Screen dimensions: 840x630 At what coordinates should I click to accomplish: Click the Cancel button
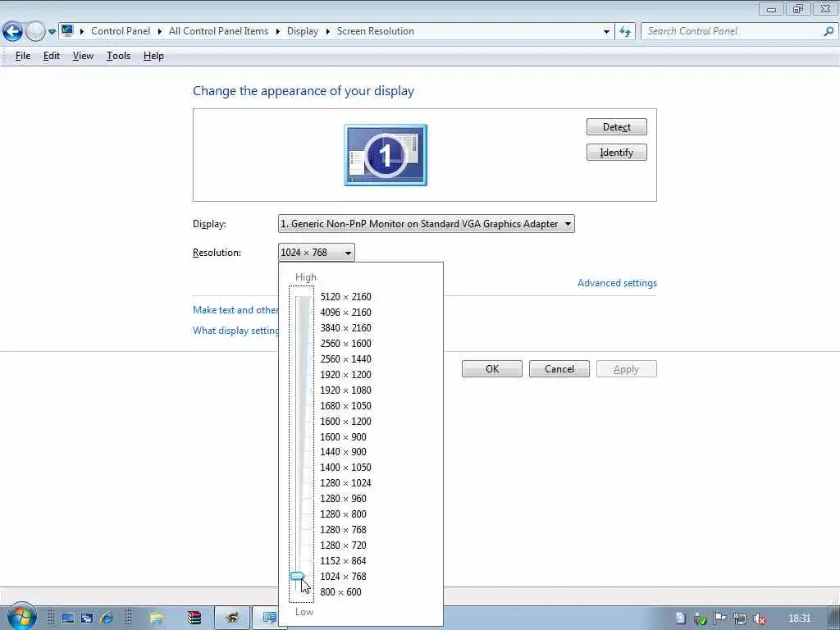(x=559, y=368)
